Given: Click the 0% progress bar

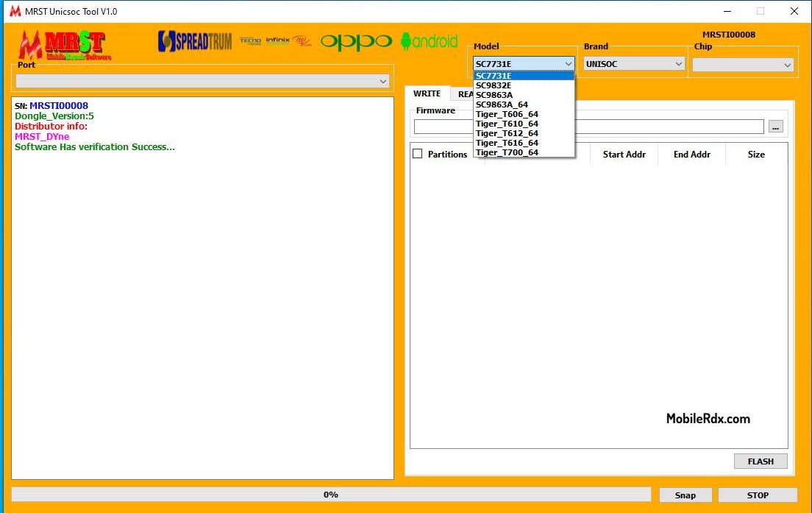Looking at the screenshot, I should (331, 495).
